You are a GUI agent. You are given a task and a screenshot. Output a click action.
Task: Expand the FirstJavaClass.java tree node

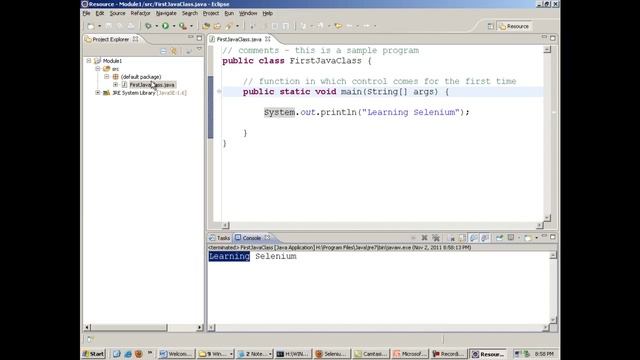116,84
